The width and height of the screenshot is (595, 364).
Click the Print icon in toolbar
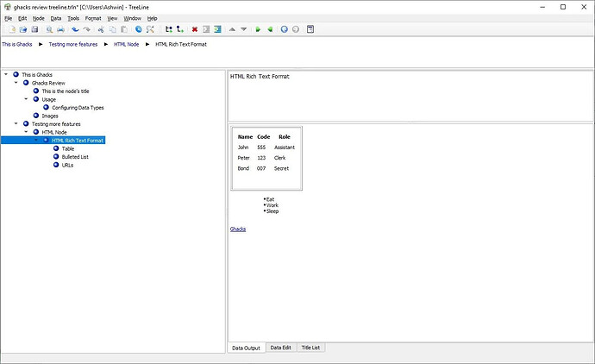[60, 28]
